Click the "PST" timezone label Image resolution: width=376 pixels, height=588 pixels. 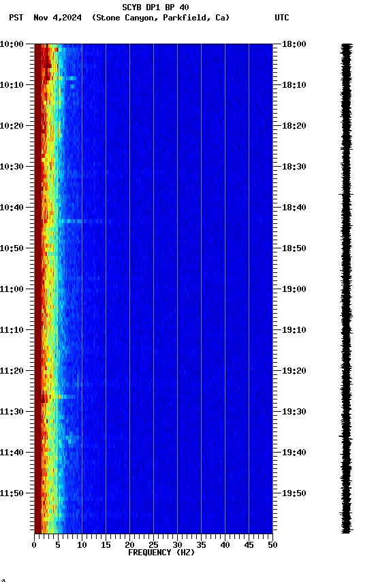(16, 18)
